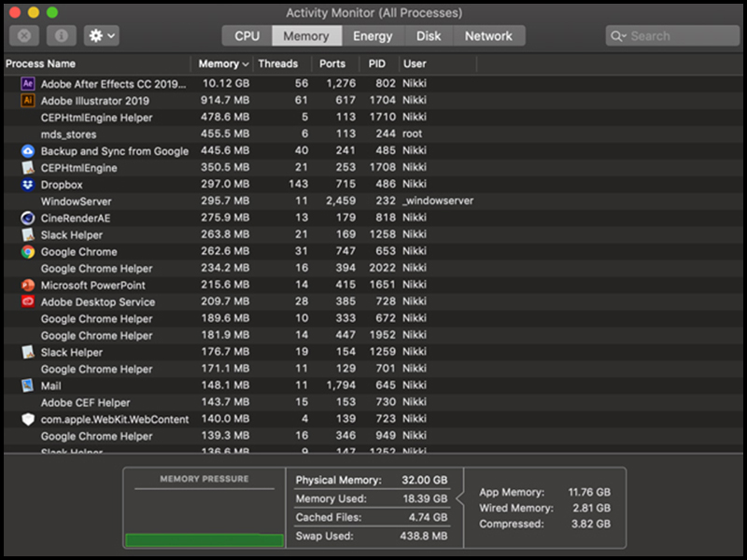
Task: Select the WindowServer process row
Action: point(373,201)
